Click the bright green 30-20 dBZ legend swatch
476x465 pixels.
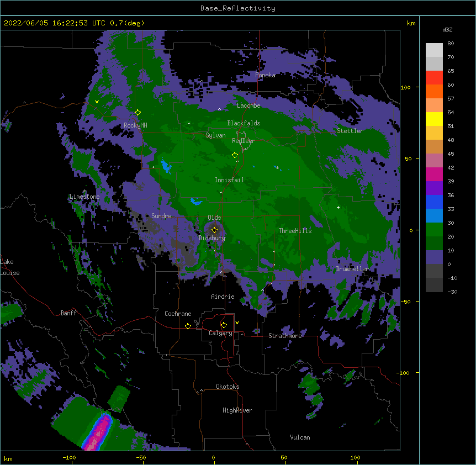(x=434, y=230)
